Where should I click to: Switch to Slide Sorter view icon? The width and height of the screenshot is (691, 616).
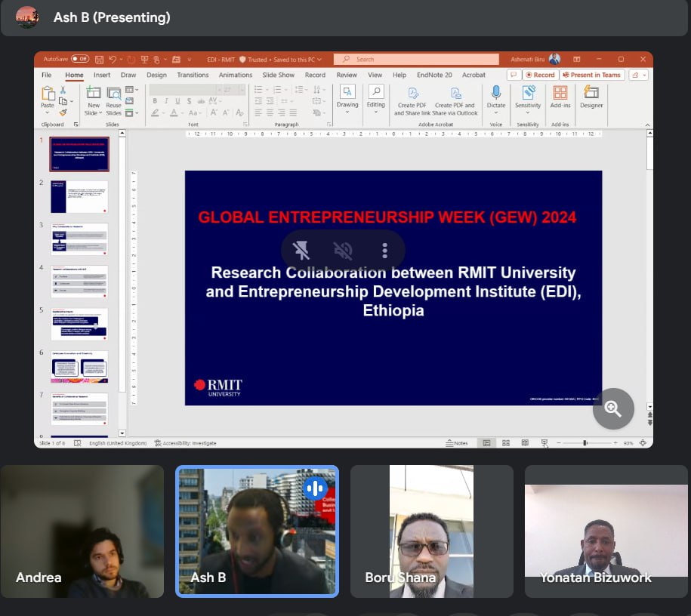506,443
